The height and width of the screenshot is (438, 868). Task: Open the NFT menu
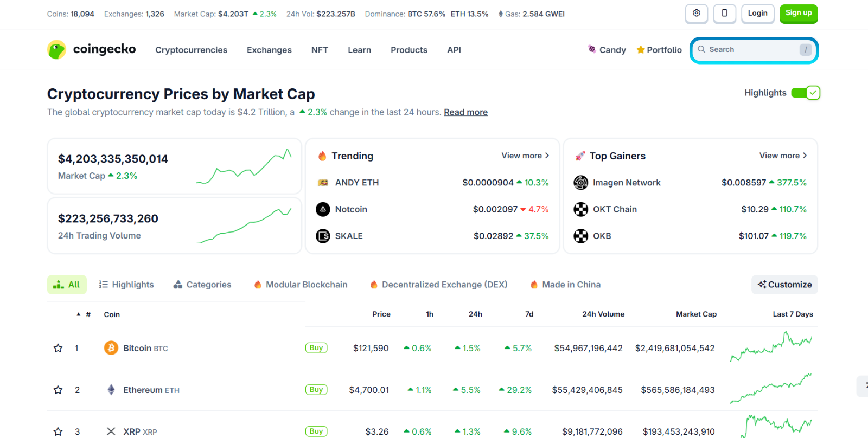pyautogui.click(x=320, y=50)
